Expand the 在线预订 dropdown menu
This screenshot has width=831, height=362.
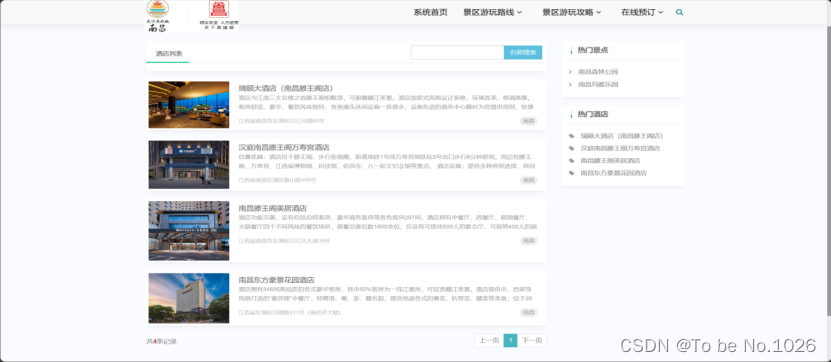pos(642,12)
